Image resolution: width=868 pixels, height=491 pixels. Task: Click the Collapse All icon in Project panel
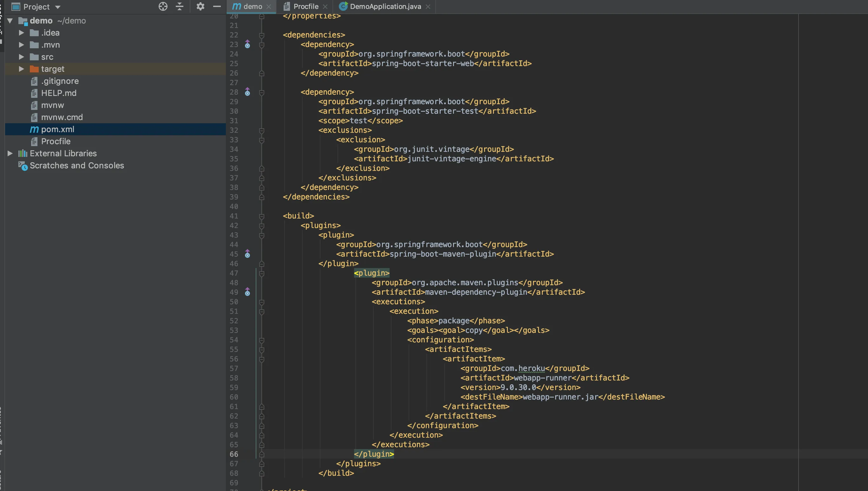[x=180, y=6]
